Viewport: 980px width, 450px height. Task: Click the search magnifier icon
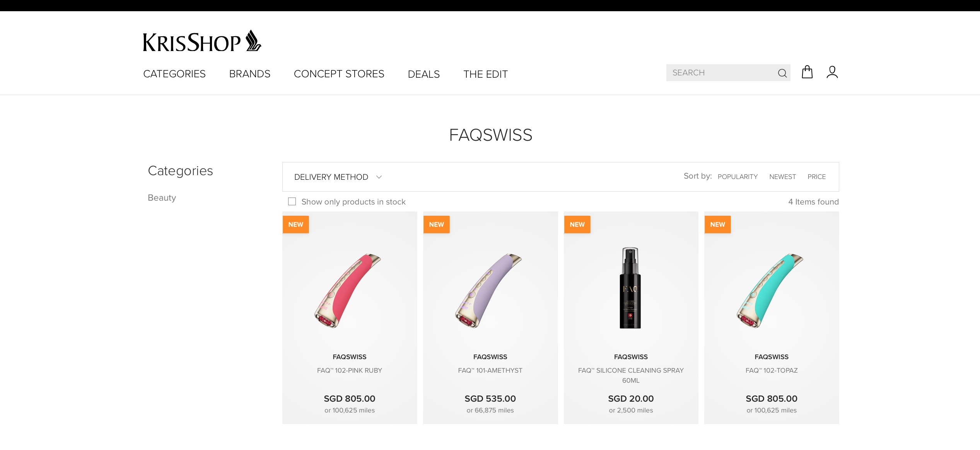point(782,73)
